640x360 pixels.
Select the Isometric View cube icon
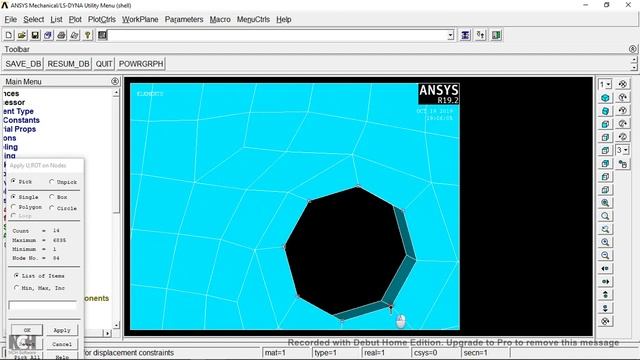tap(605, 98)
